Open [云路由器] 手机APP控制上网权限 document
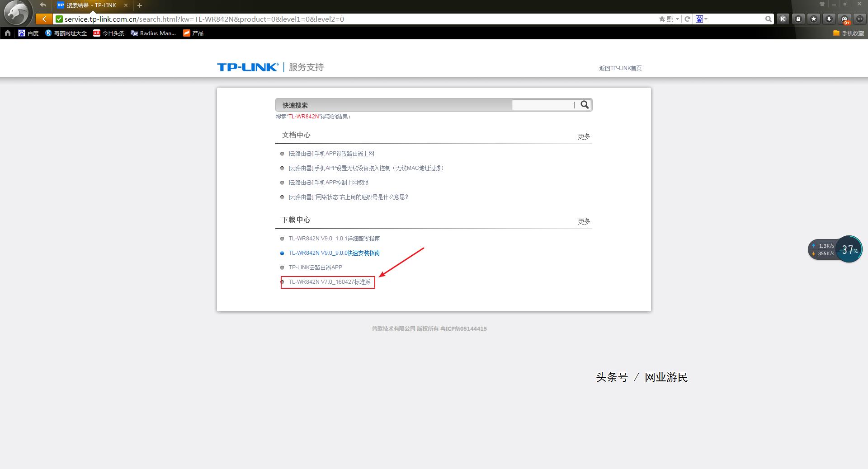 click(x=329, y=183)
